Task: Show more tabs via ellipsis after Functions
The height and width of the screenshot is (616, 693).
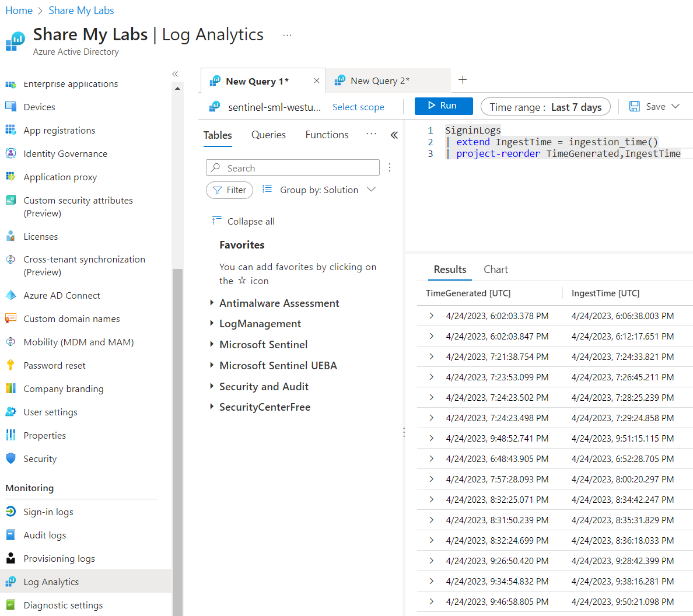Action: [x=371, y=134]
